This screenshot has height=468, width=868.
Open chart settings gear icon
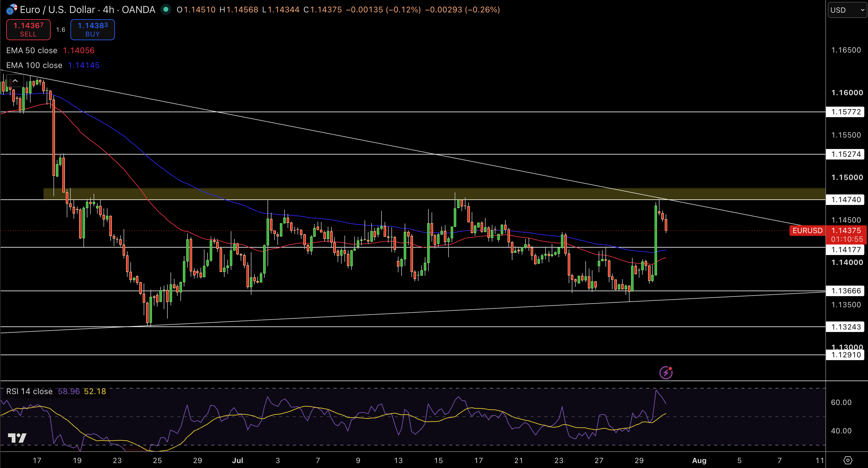pyautogui.click(x=848, y=460)
